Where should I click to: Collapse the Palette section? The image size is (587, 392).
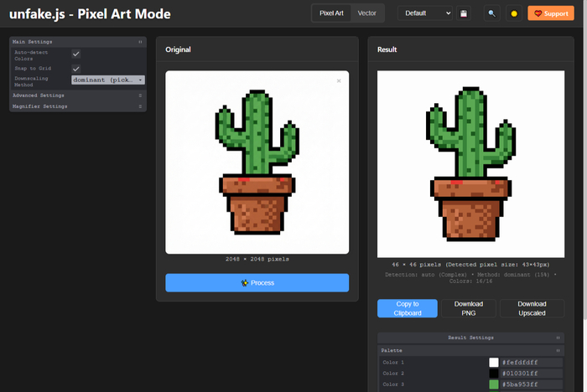[x=558, y=350]
